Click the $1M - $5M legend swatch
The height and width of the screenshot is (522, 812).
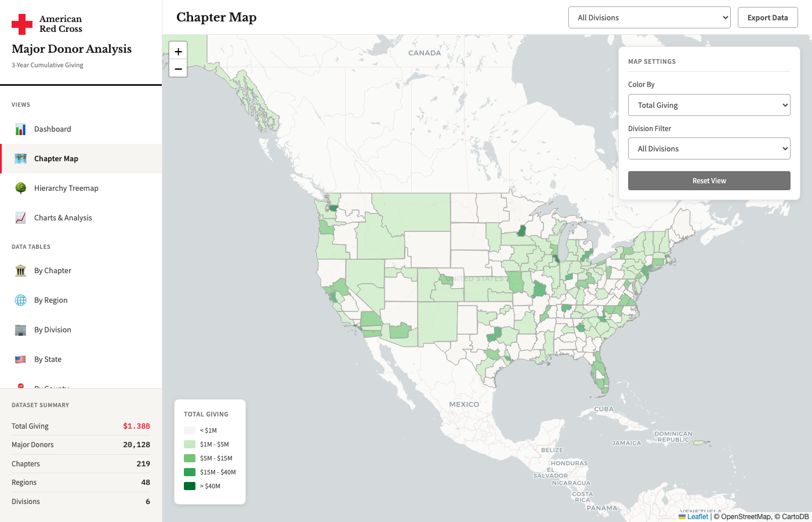click(190, 444)
